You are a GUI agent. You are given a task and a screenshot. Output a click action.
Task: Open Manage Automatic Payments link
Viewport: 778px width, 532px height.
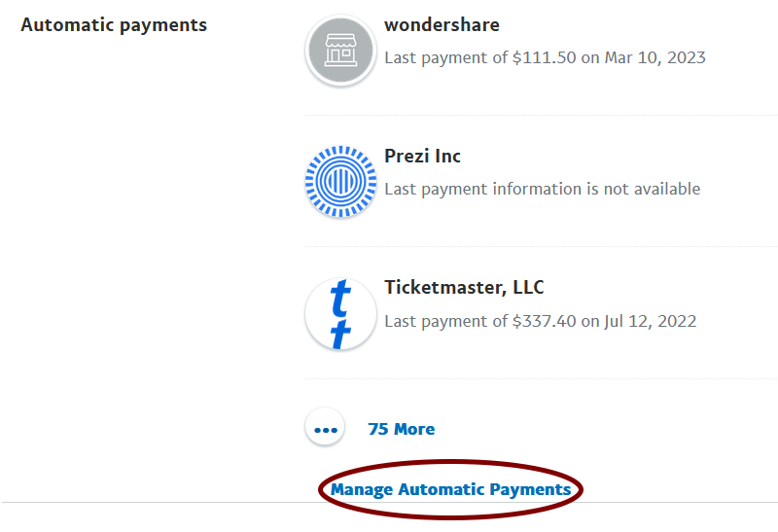(450, 489)
